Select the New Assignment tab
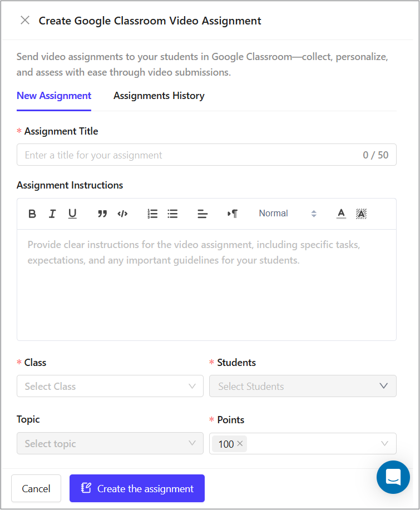The width and height of the screenshot is (420, 510). pos(53,96)
